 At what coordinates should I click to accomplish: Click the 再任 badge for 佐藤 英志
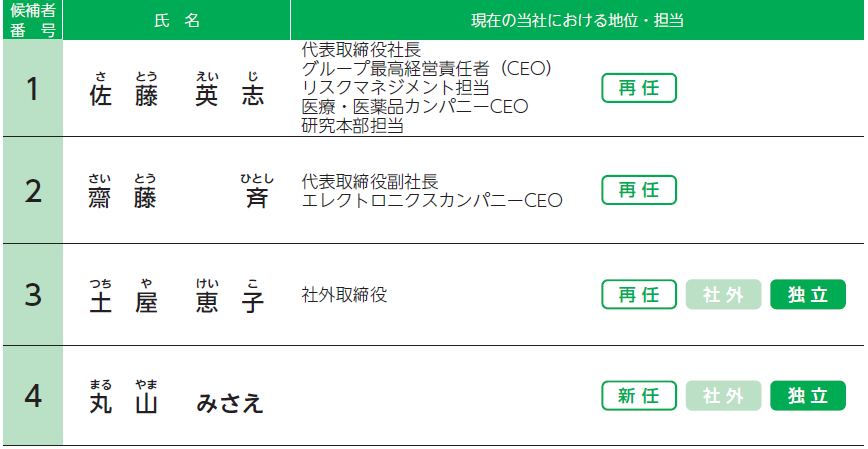click(x=639, y=88)
